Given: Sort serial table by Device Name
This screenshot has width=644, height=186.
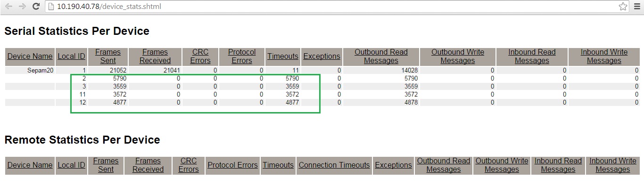Looking at the screenshot, I should coord(30,57).
